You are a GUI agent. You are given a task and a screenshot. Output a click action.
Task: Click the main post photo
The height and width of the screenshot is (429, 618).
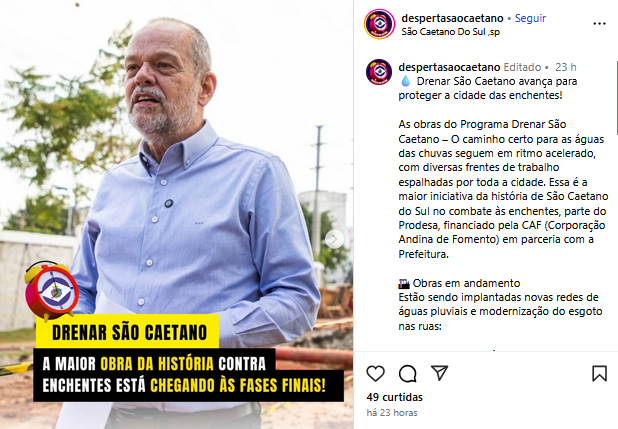click(x=177, y=214)
